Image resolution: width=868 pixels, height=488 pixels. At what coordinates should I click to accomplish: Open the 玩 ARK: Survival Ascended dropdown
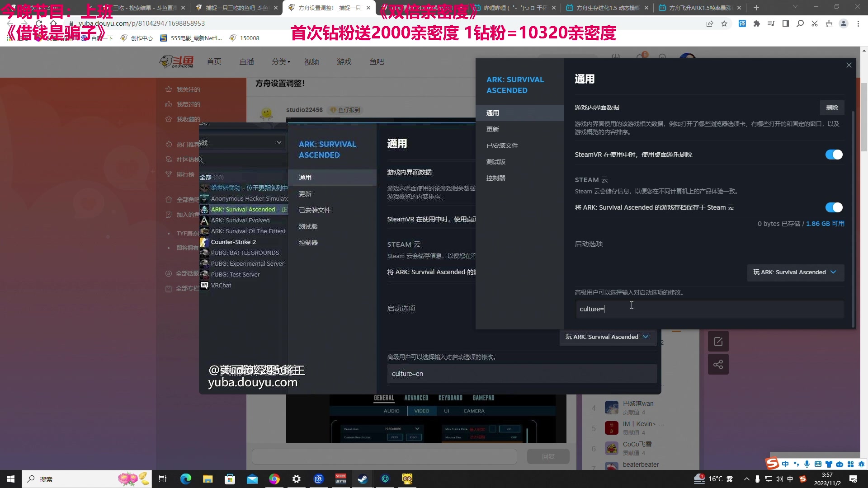click(x=795, y=272)
